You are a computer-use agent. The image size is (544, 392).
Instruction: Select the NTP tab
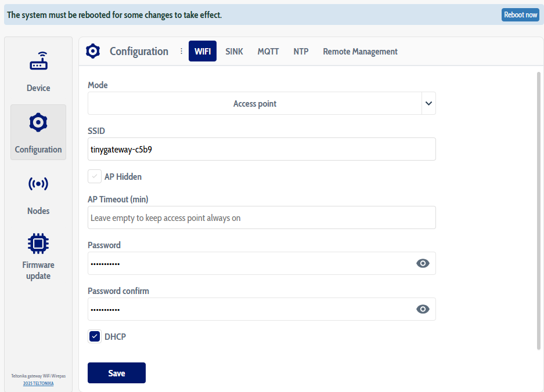coord(301,51)
